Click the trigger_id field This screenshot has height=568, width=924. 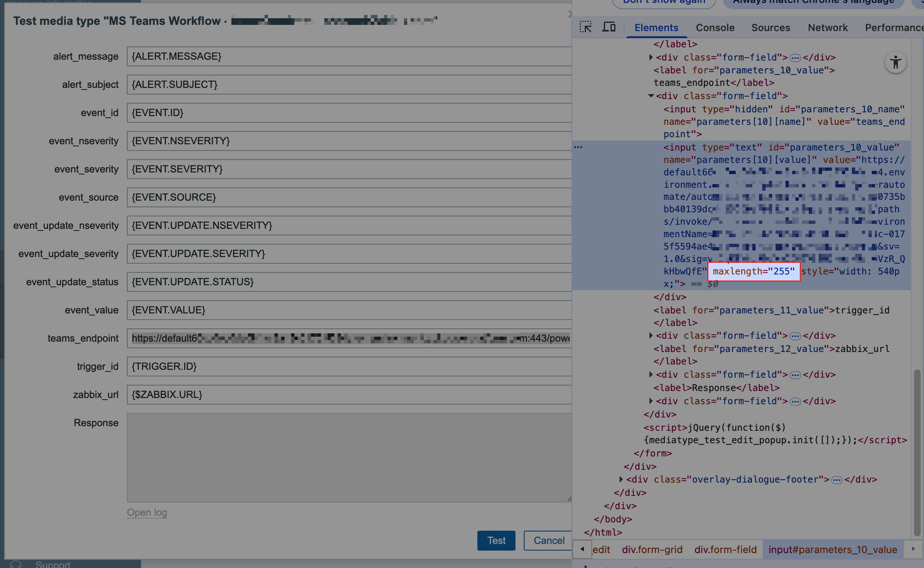[x=349, y=367]
